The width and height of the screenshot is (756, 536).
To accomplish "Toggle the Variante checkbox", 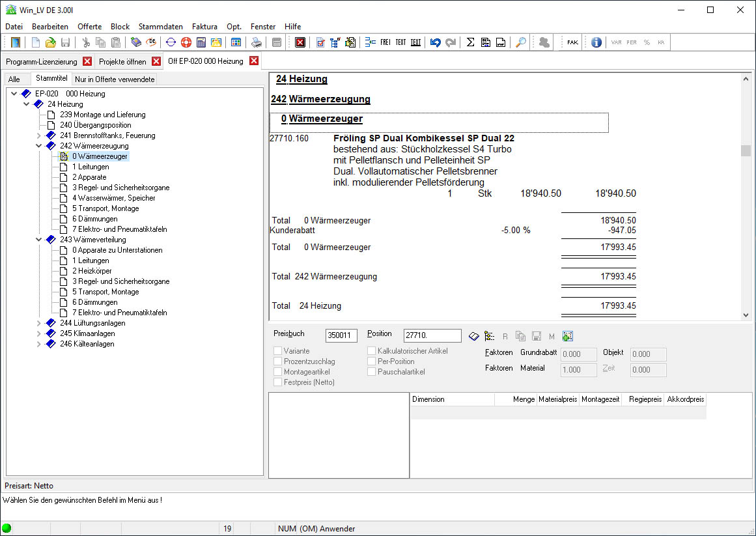I will (277, 351).
